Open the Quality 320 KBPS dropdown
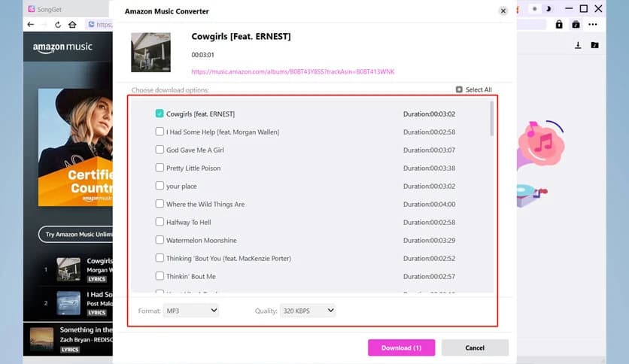629x364 pixels. point(308,311)
